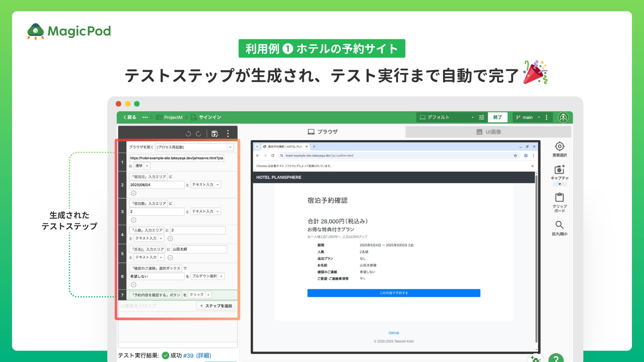Click the settings sliders icon beside デフォルト
This screenshot has width=644, height=362.
pos(482,117)
